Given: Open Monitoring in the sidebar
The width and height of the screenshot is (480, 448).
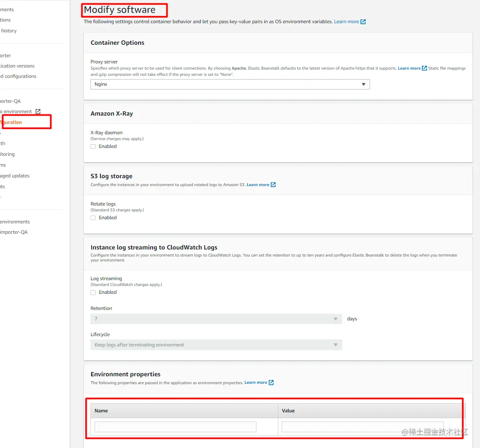Looking at the screenshot, I should tap(7, 155).
